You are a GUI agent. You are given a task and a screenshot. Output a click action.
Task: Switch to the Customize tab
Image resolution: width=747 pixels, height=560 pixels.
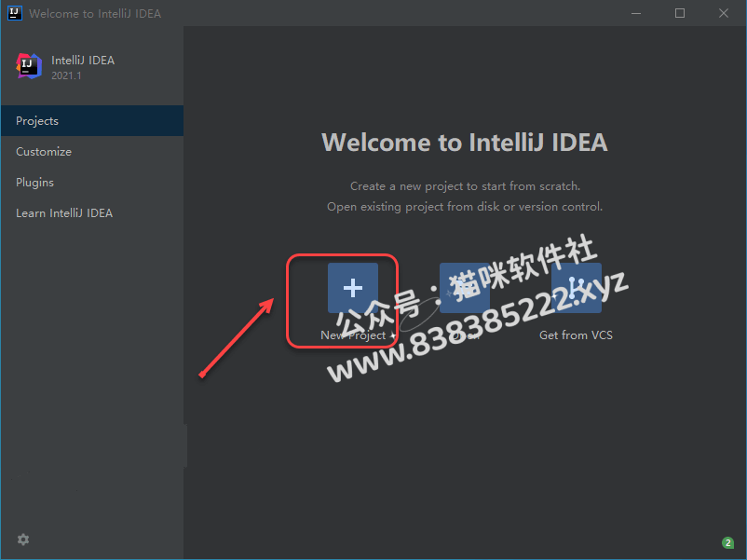[x=92, y=152]
